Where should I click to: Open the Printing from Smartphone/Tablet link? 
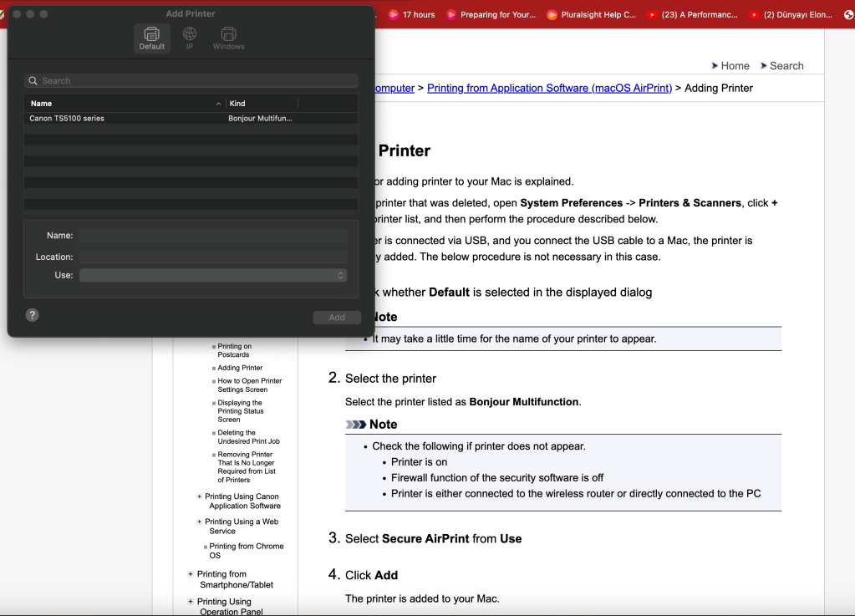coord(235,579)
